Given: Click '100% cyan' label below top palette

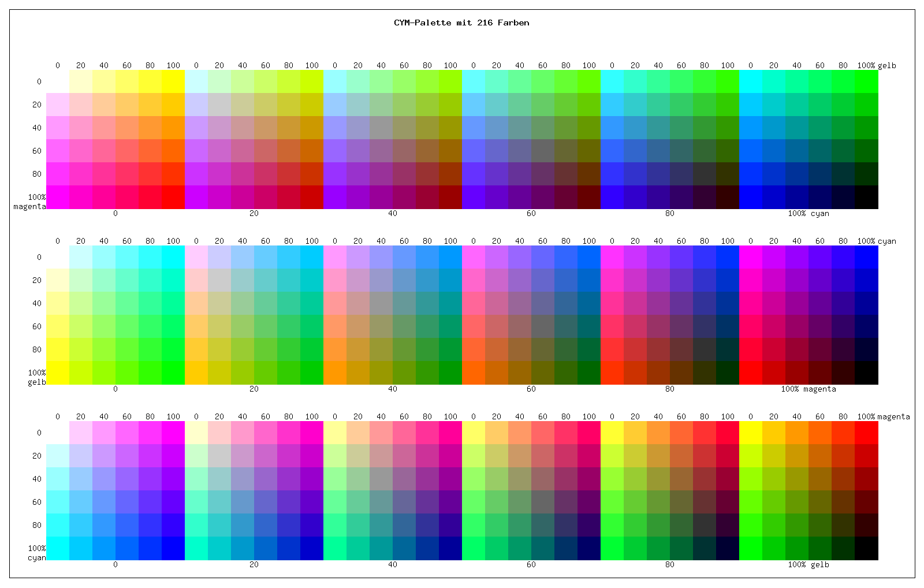Looking at the screenshot, I should [x=808, y=214].
